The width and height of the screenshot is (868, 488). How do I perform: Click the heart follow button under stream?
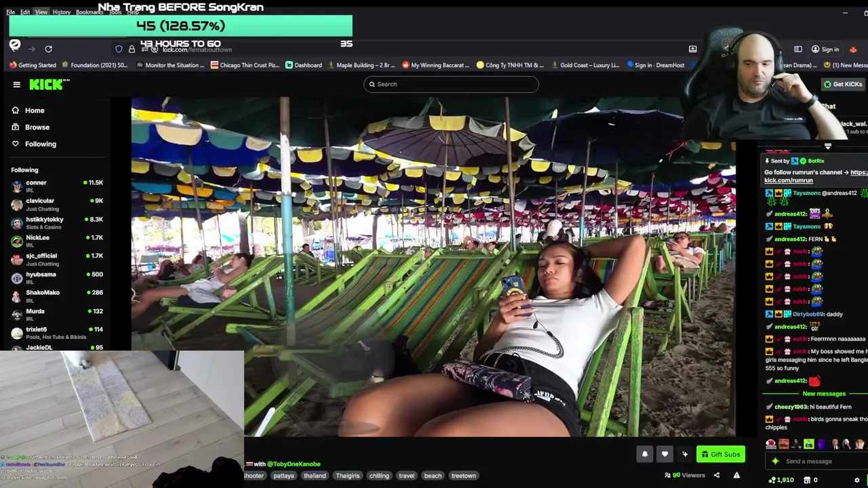click(665, 454)
